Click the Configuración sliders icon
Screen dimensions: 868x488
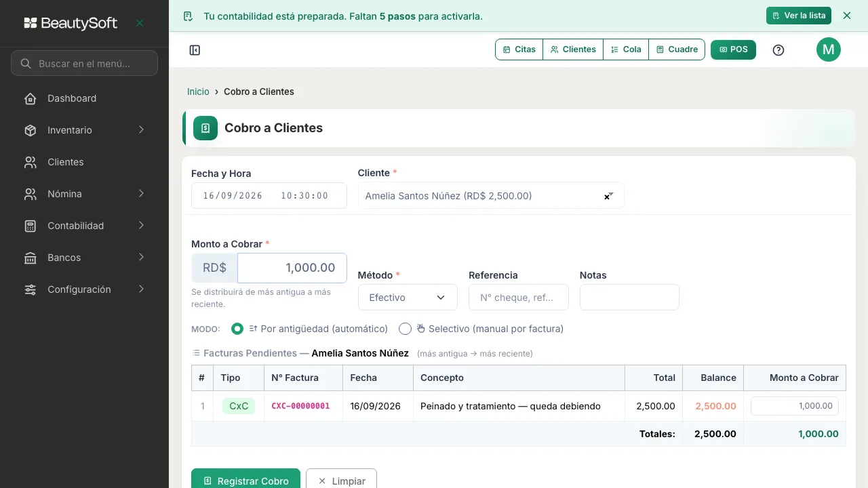pos(31,289)
